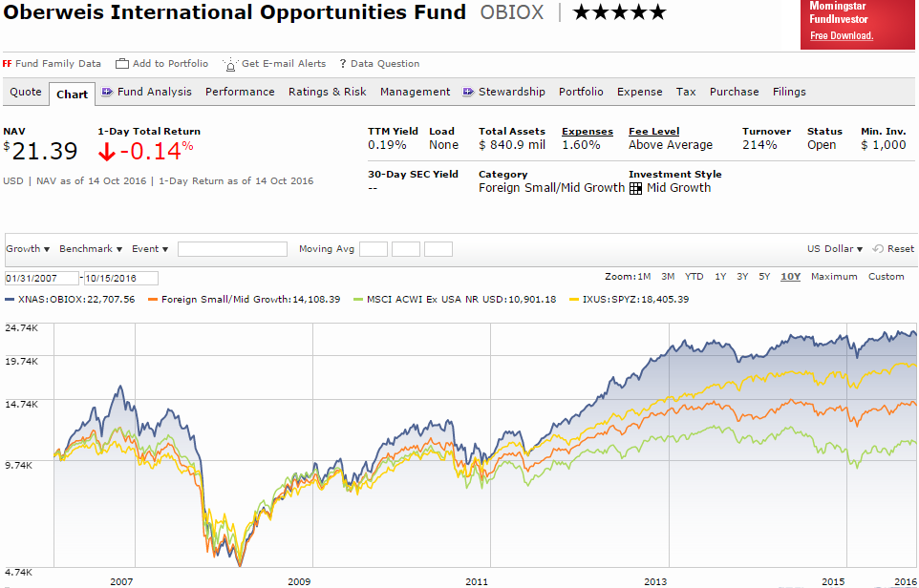Viewport: 919px width, 588px height.
Task: Click the underlined Expenses heading
Action: coord(588,132)
